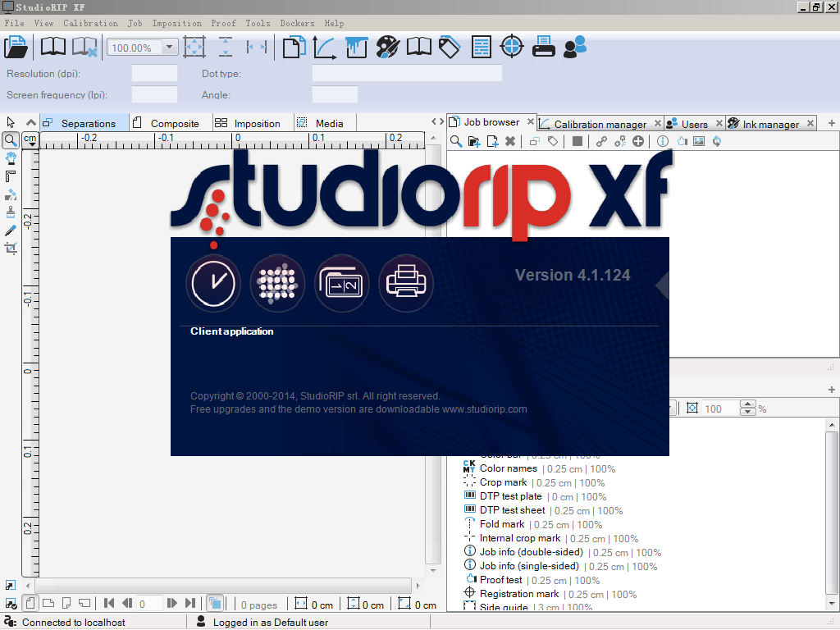
Task: Switch to the Calibration manager tab
Action: tap(600, 125)
